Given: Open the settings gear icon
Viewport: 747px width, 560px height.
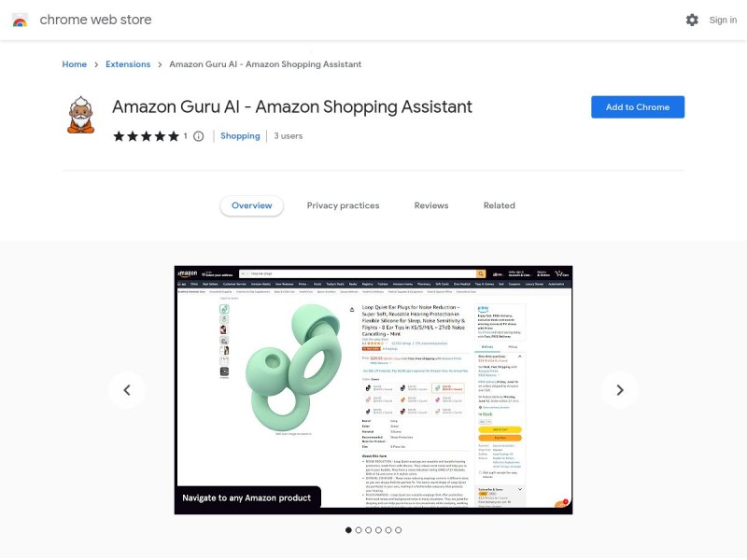Looking at the screenshot, I should (x=692, y=20).
